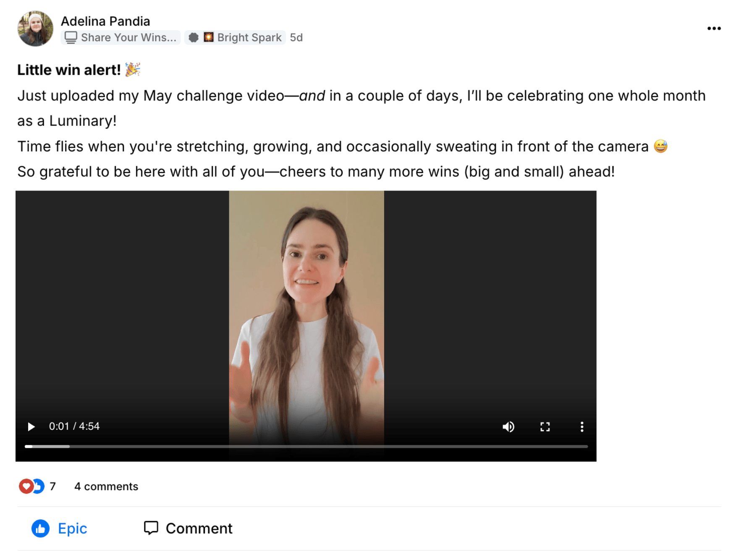Image resolution: width=744 pixels, height=560 pixels.
Task: Toggle the Epic reaction button
Action: click(x=72, y=528)
